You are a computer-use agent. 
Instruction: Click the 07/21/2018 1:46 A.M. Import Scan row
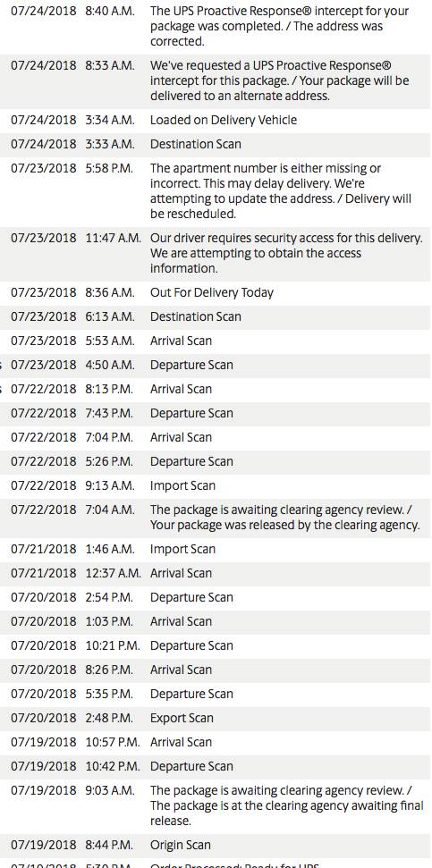click(216, 550)
